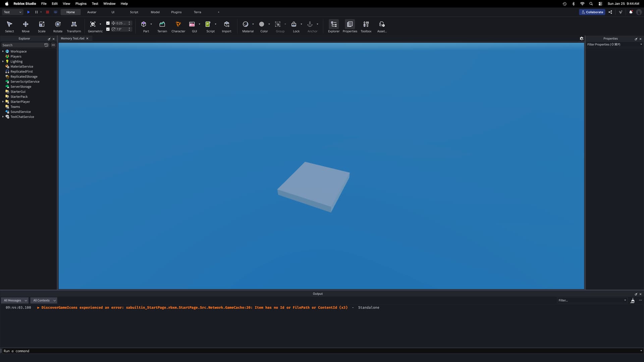This screenshot has width=644, height=362.
Task: Open the Import 3D tool
Action: (x=226, y=26)
